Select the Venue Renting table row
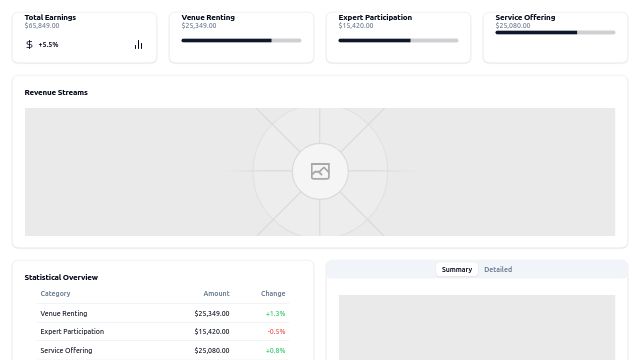Viewport: 640px width, 360px height. pos(163,313)
